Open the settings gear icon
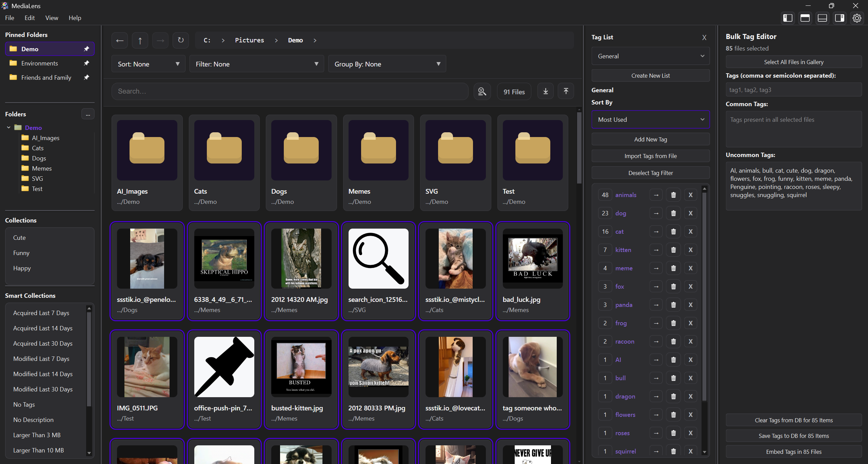868x464 pixels. point(857,18)
